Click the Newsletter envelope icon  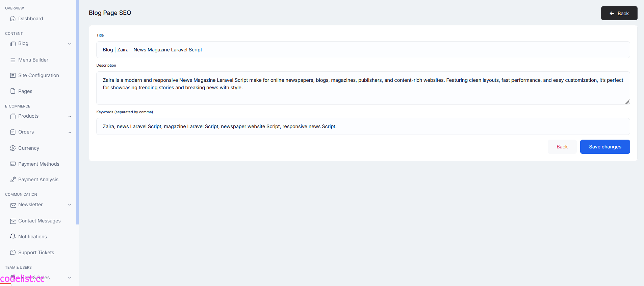13,205
